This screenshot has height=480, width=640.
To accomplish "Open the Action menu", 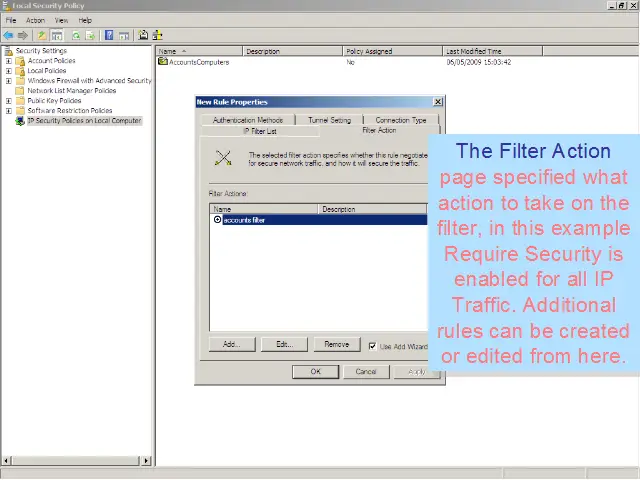I will [x=35, y=20].
